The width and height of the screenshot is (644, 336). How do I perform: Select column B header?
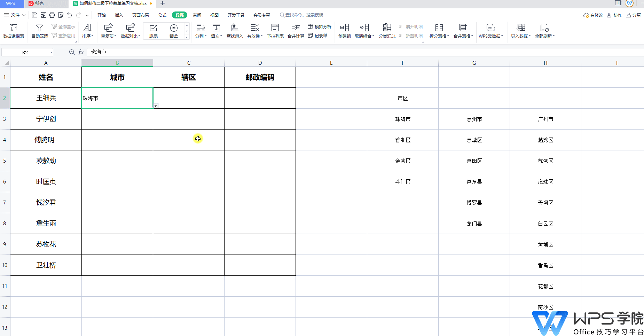click(x=117, y=63)
